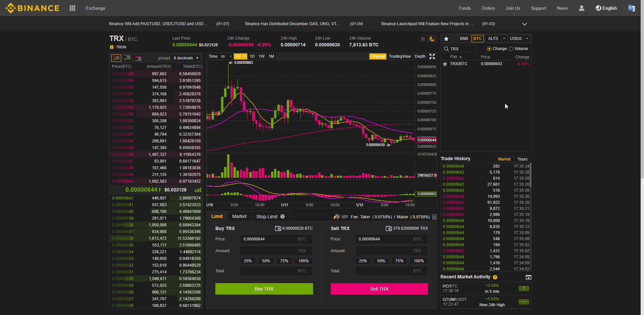Viewport: 644px width, 315px height.
Task: Click the VIP level icon
Action: click(x=337, y=217)
